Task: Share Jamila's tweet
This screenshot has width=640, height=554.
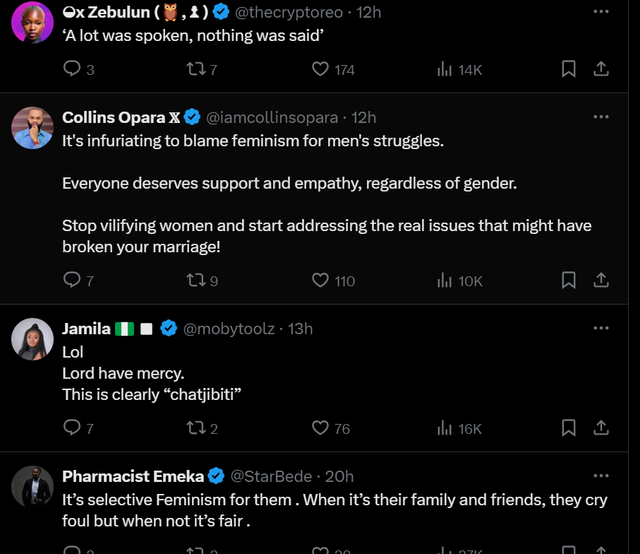Action: pos(601,428)
